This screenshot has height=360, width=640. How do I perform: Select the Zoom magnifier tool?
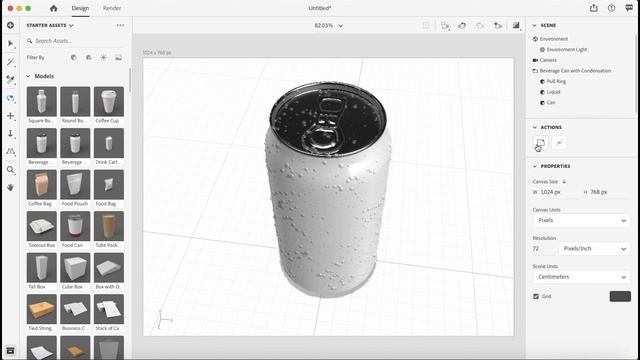[11, 170]
